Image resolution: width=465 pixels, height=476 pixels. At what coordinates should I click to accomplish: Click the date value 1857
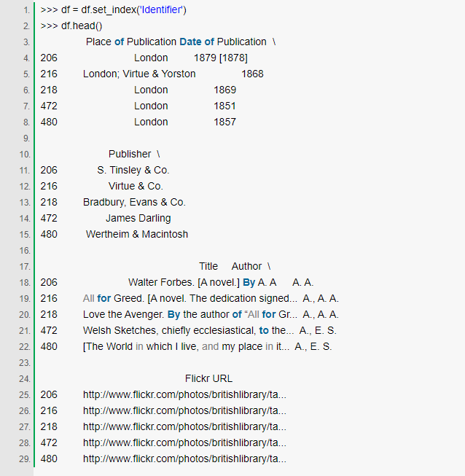(224, 122)
